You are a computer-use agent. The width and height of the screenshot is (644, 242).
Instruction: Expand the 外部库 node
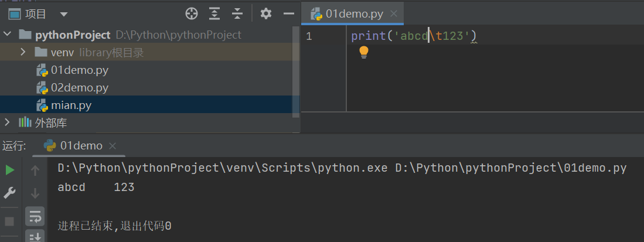pyautogui.click(x=8, y=122)
